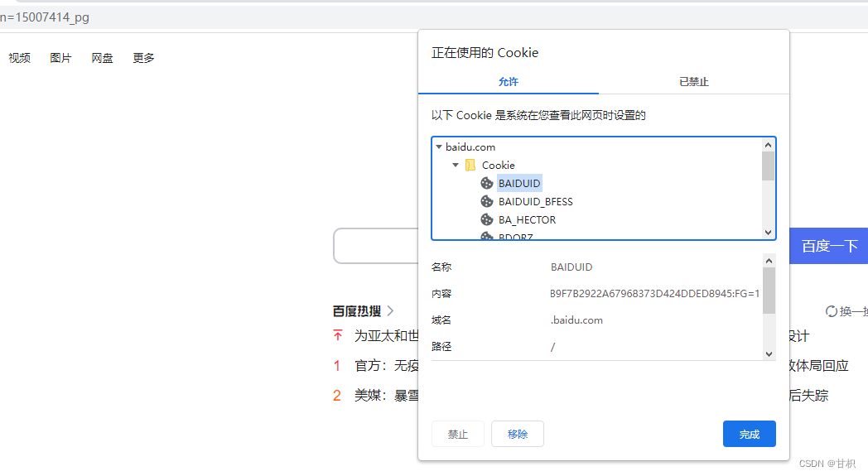
Task: Click the 百度一下 search button
Action: [829, 246]
